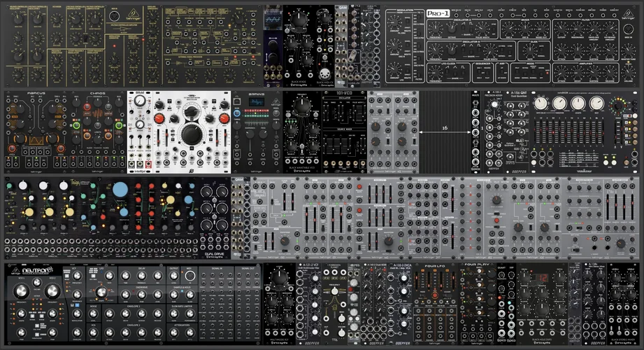
Task: Select the A-140-2 Dual ADSR module
Action: pyautogui.click(x=374, y=304)
